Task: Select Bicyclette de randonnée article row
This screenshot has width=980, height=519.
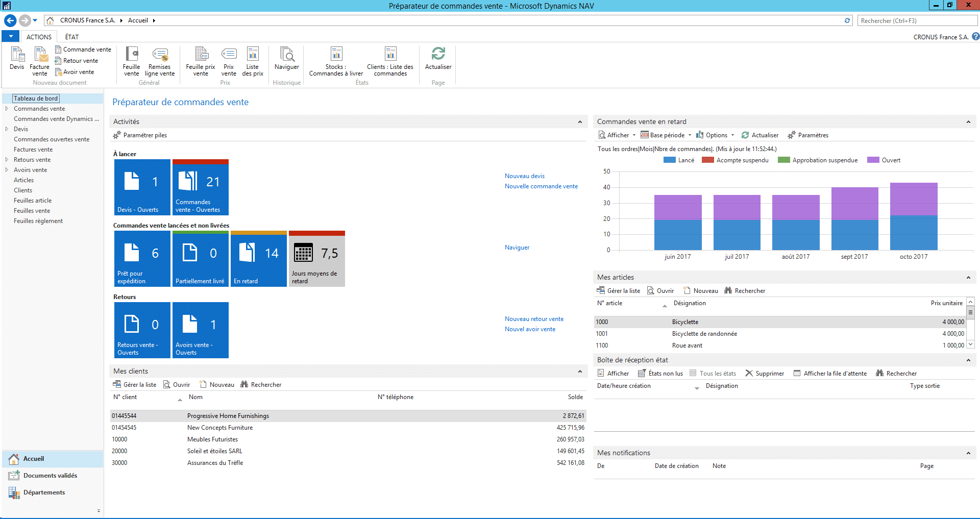Action: [781, 334]
